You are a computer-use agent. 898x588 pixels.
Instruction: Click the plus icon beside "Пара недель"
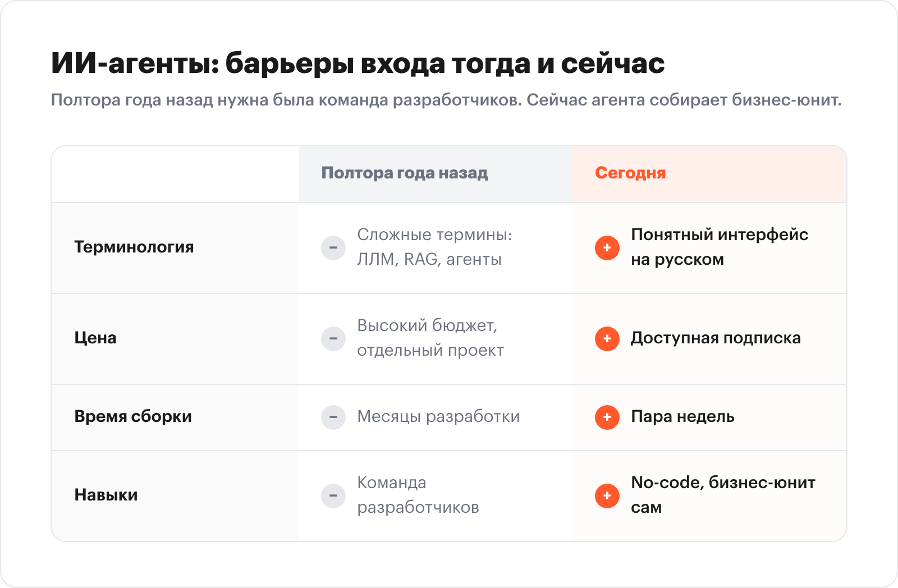click(607, 417)
